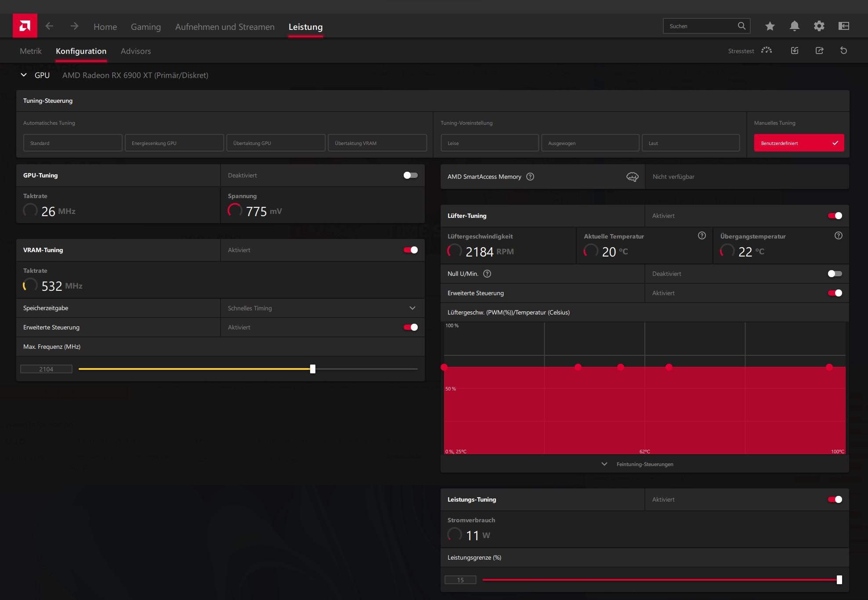The image size is (868, 600).
Task: Go back with the left arrow
Action: (x=49, y=26)
